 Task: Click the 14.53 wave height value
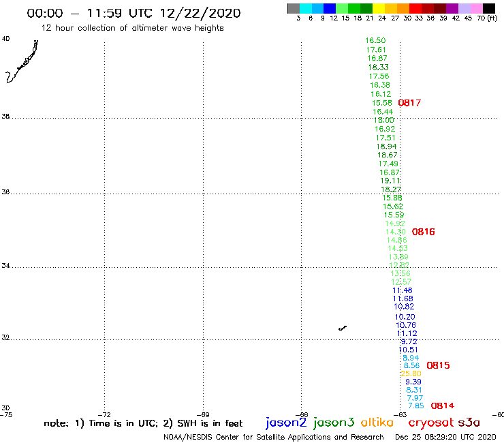pyautogui.click(x=398, y=248)
